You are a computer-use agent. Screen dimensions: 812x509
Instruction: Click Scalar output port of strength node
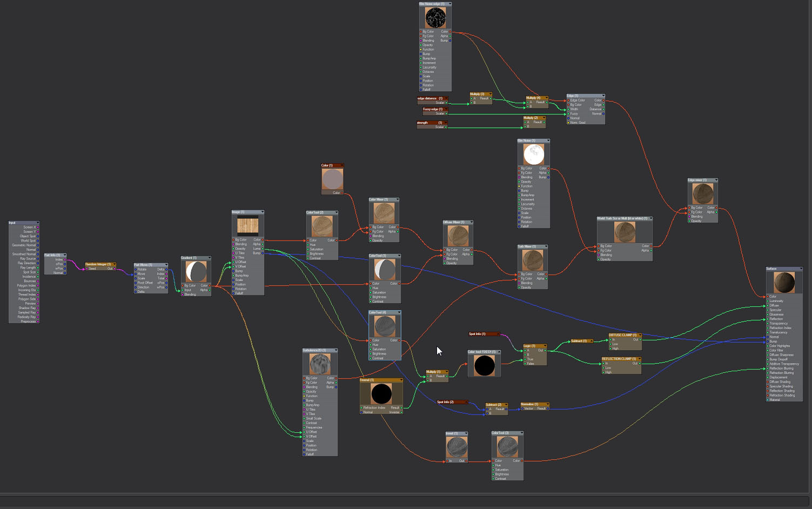click(446, 127)
